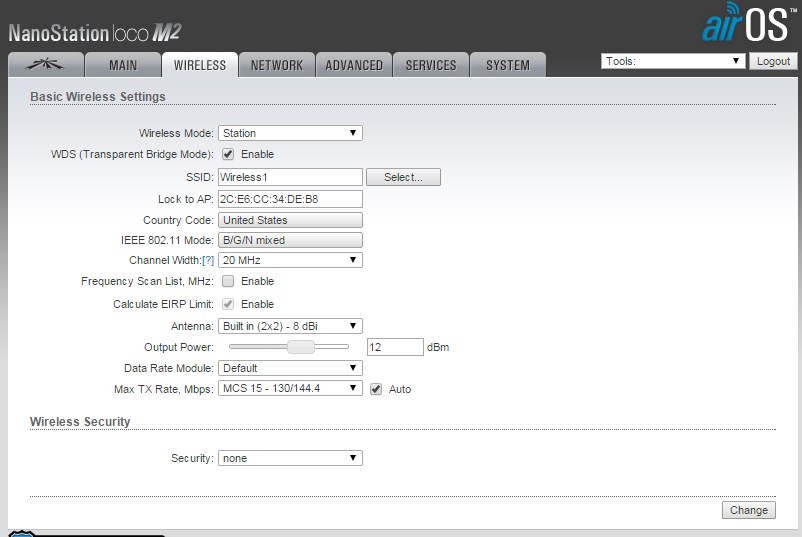This screenshot has width=802, height=537.
Task: Click the Basic Wireless Settings heading
Action: coord(98,97)
